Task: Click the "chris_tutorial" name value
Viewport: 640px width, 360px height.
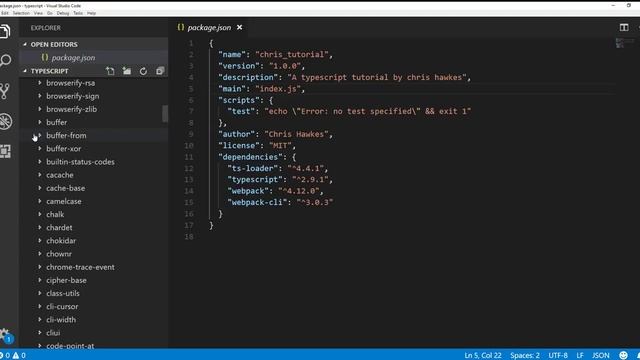Action: pos(292,55)
